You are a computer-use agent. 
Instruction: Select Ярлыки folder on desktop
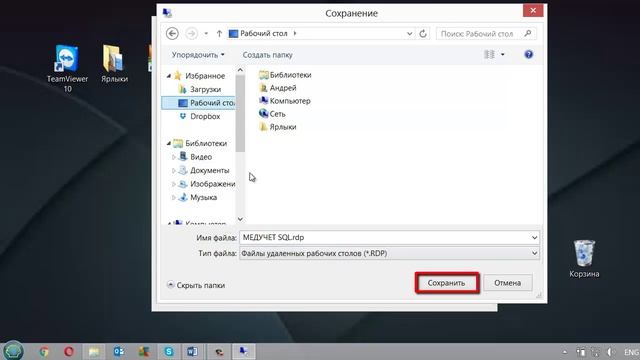115,64
